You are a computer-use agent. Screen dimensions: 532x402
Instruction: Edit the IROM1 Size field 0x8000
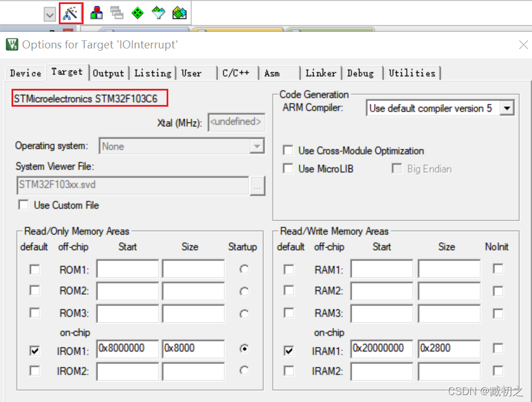194,349
